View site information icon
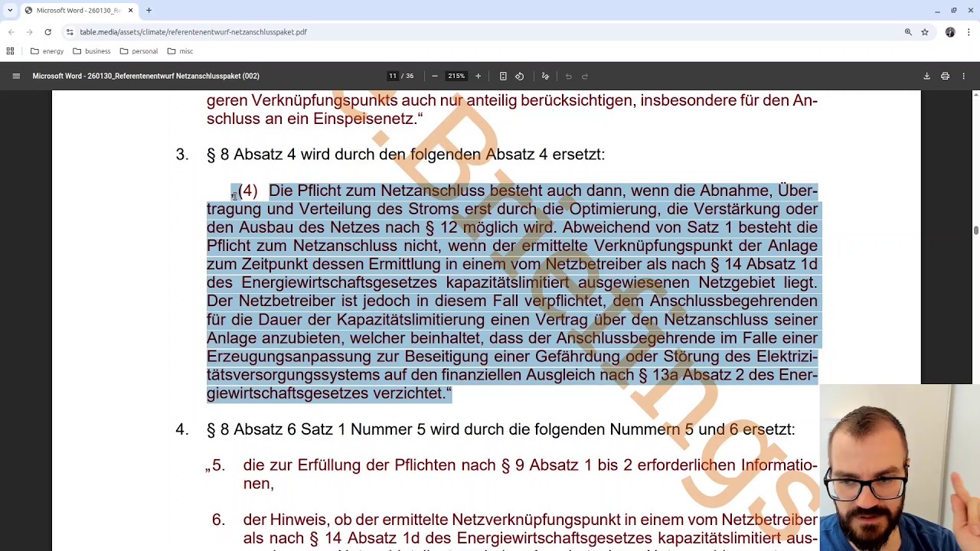Viewport: 980px width, 551px height. [70, 32]
